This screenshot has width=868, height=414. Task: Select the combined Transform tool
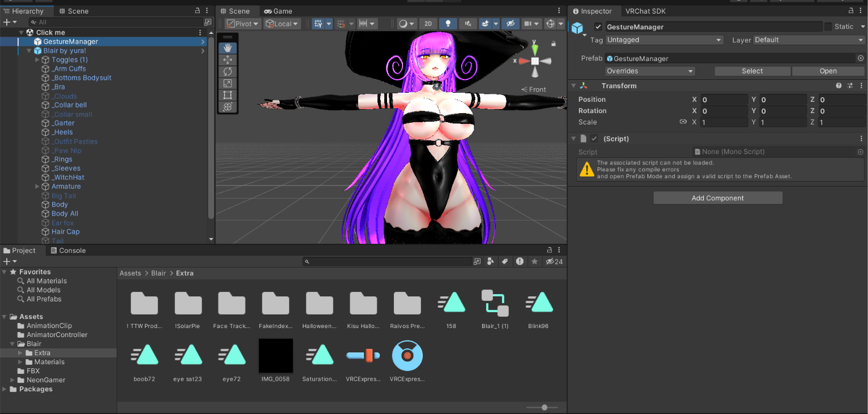point(227,107)
